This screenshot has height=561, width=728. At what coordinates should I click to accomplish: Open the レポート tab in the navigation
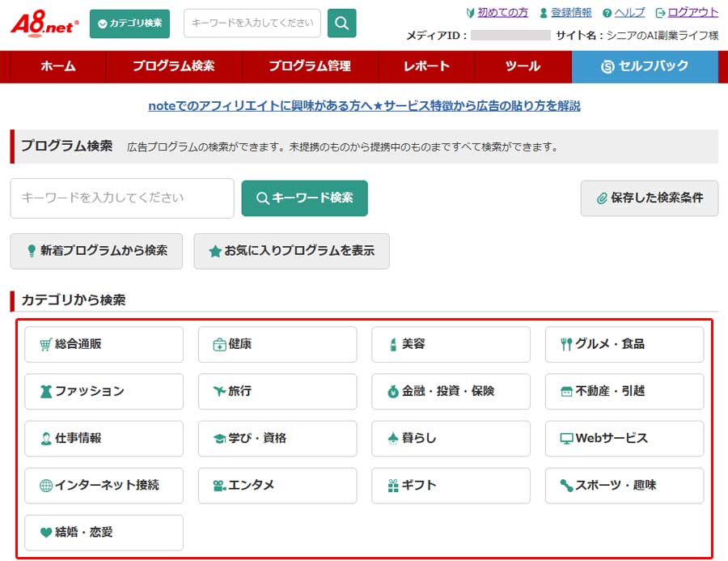click(x=425, y=67)
